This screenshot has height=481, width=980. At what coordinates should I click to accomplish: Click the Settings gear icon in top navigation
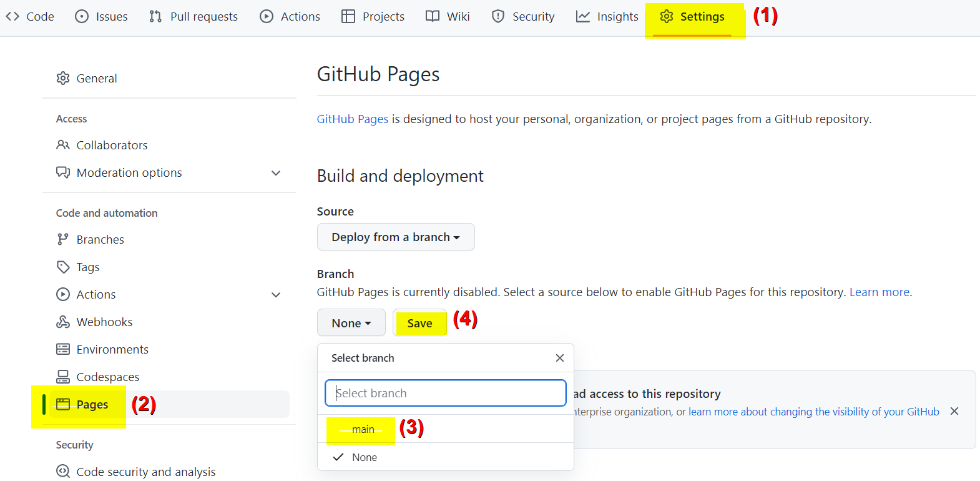coord(667,17)
